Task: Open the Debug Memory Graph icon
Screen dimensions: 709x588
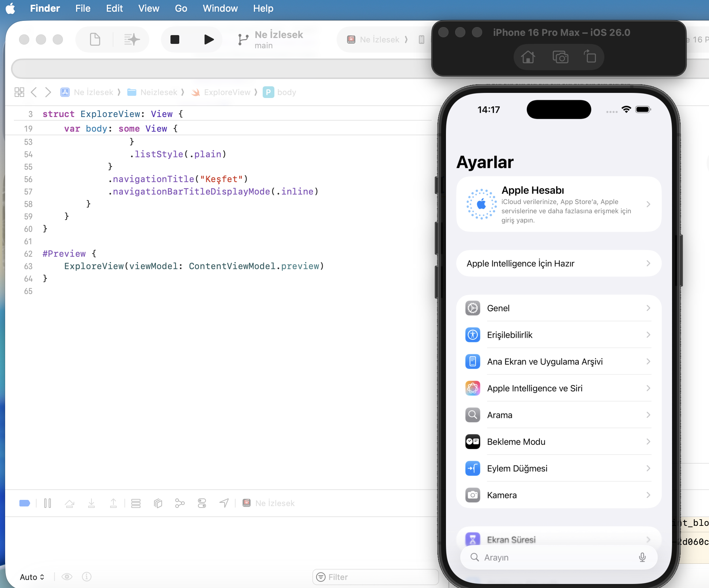Action: 180,503
